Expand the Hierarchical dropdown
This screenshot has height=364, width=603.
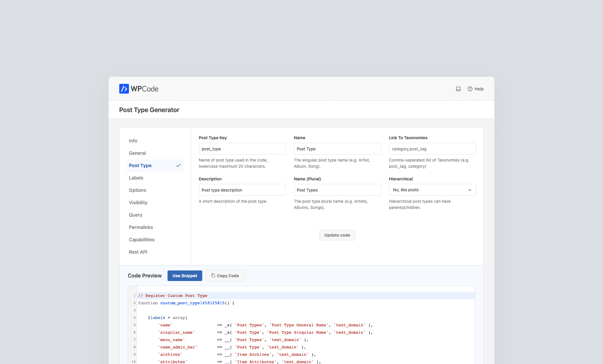(432, 190)
